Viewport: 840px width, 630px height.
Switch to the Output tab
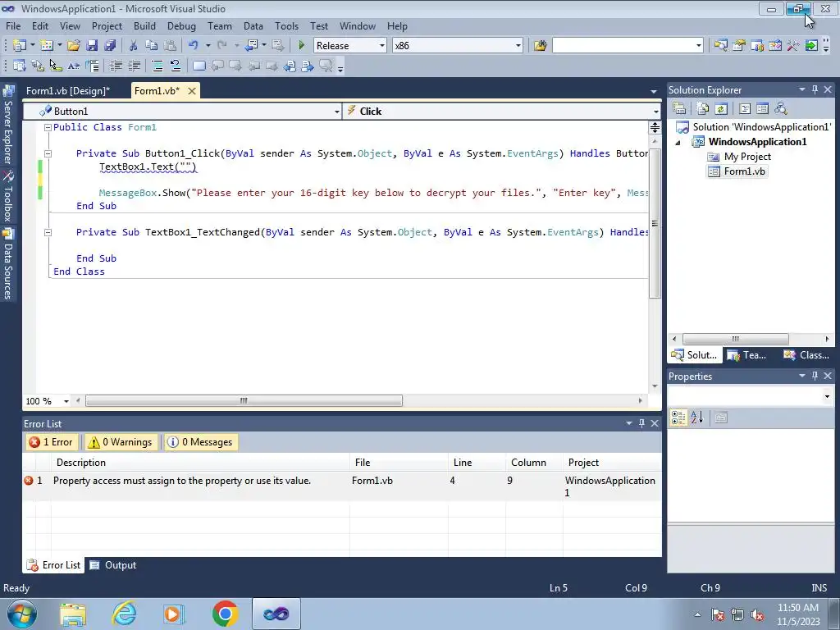coord(113,565)
